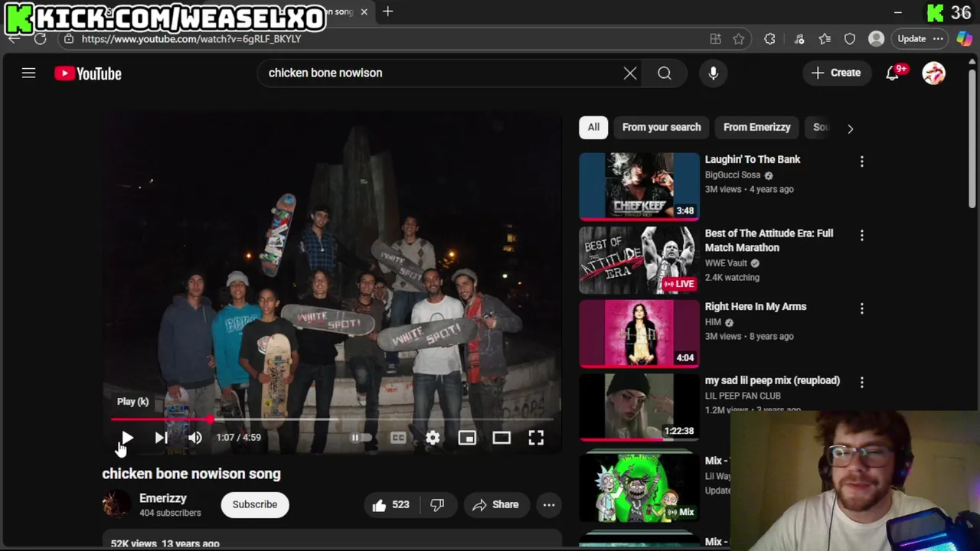Open options for Laughin' To The Bank
This screenshot has width=980, height=551.
click(x=862, y=161)
